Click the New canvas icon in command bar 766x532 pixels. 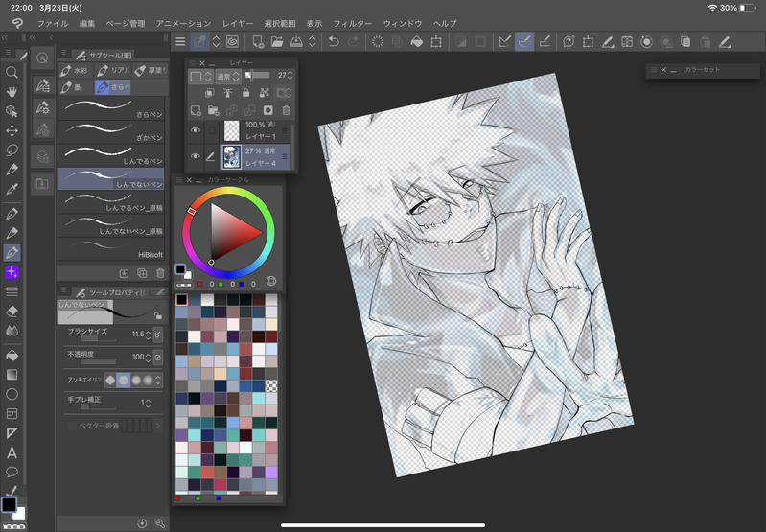(258, 42)
